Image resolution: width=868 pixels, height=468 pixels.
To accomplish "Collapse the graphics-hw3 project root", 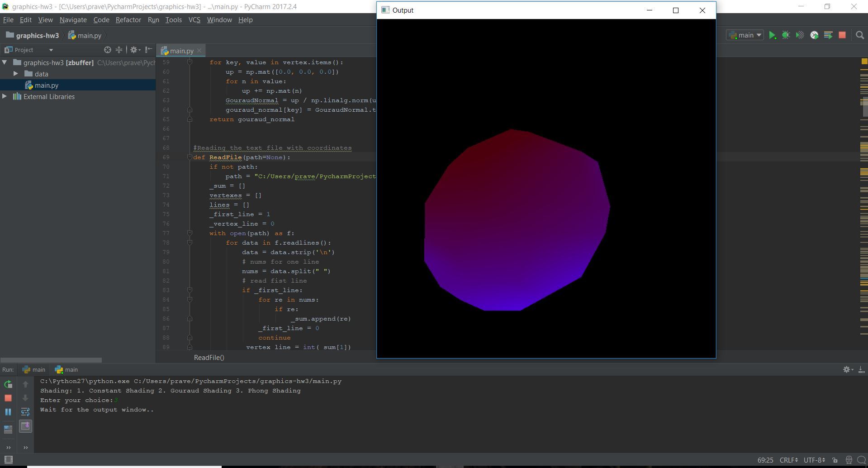I will tap(5, 62).
